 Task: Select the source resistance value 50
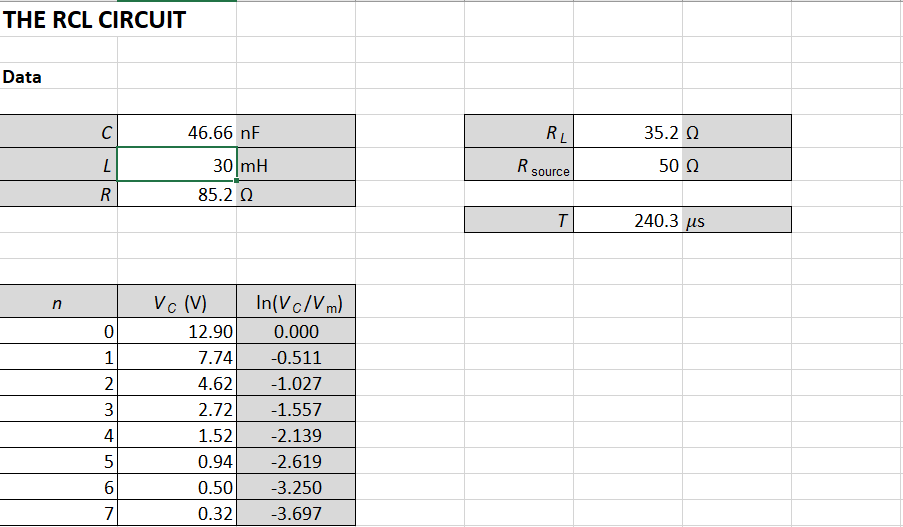click(x=628, y=165)
